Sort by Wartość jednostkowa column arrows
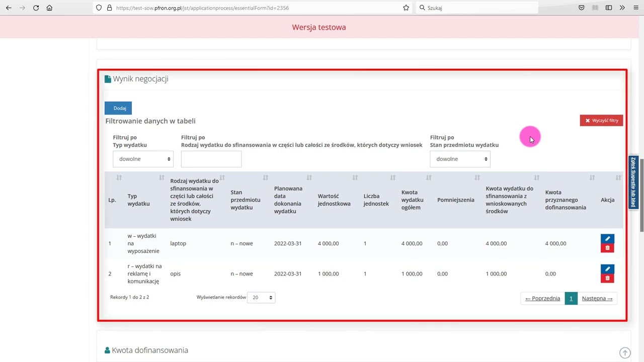Image resolution: width=644 pixels, height=362 pixels. coord(355,177)
